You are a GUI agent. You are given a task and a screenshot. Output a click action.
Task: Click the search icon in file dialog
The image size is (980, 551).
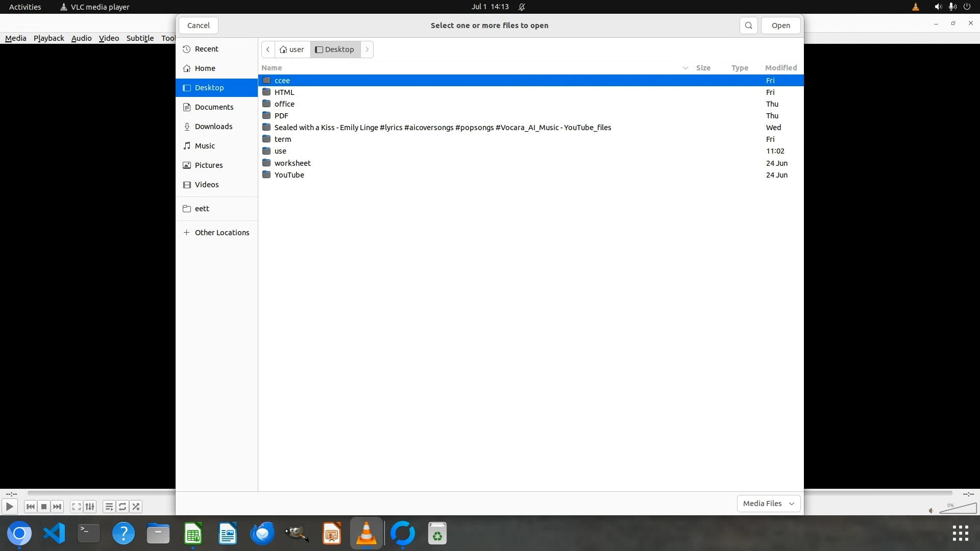coord(748,26)
